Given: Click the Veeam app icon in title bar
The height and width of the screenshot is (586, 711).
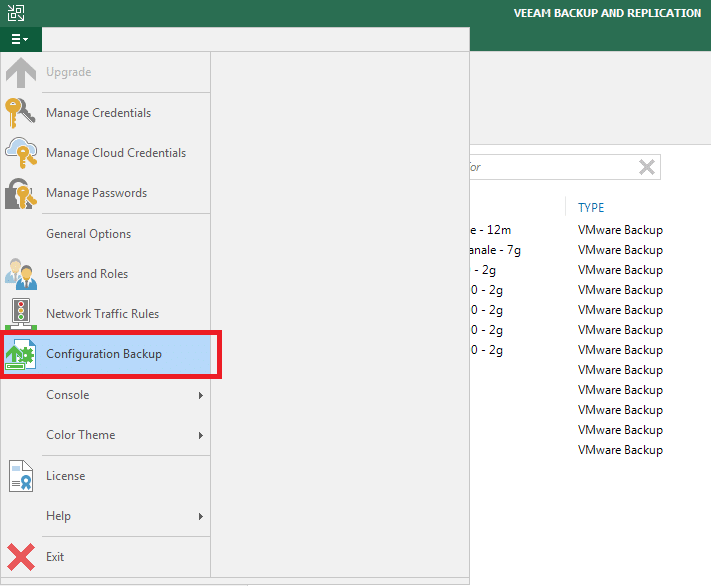Looking at the screenshot, I should click(x=16, y=13).
